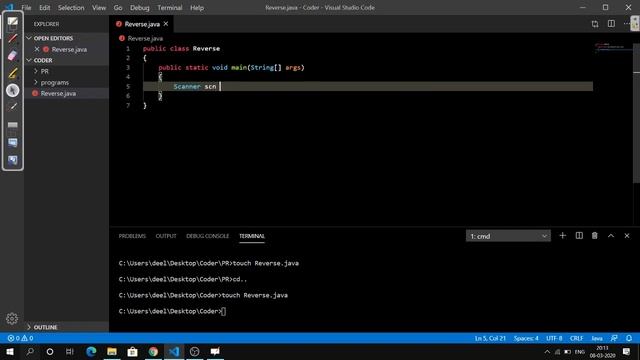This screenshot has width=640, height=360.
Task: Maximize the terminal panel size
Action: point(611,236)
